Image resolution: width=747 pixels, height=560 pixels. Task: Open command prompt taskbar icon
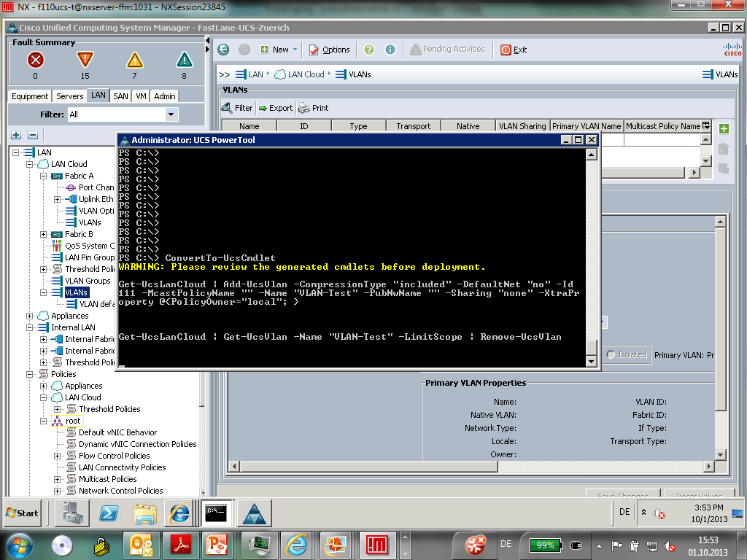coord(217,513)
